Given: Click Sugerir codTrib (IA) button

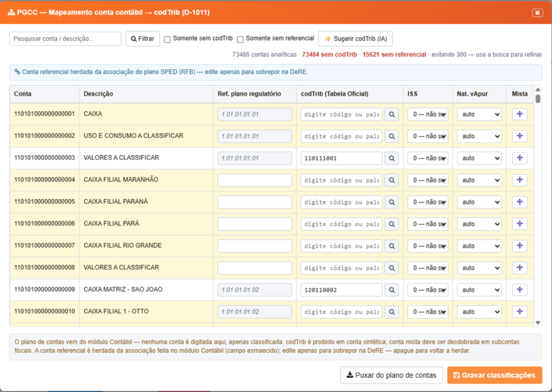Looking at the screenshot, I should 355,39.
